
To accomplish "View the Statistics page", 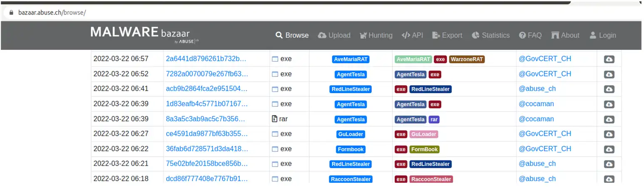I will click(491, 35).
